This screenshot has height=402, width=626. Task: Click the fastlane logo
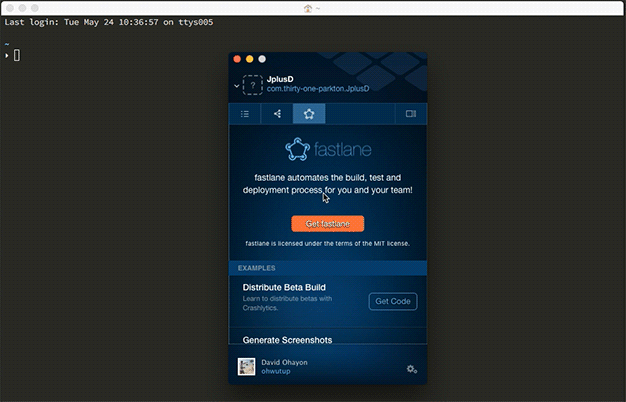pos(328,149)
